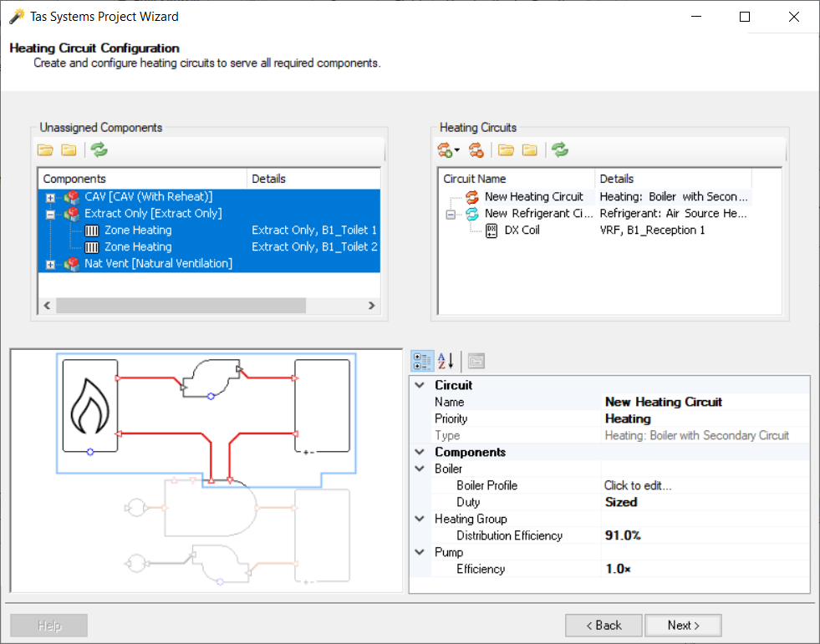Click the Nat Vent system icon

point(72,264)
